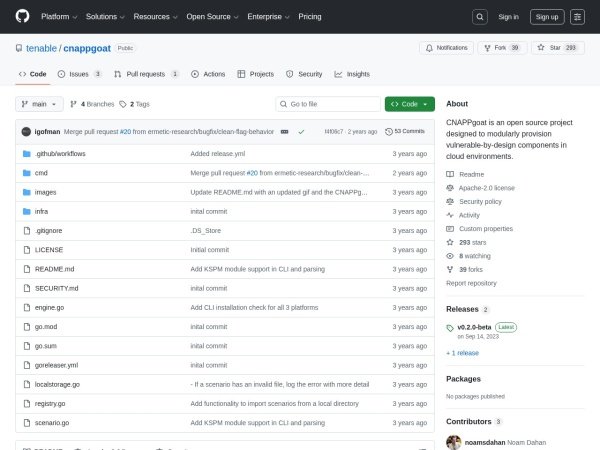Viewport: 600px width, 450px height.
Task: Open go.sum file
Action: (46, 346)
